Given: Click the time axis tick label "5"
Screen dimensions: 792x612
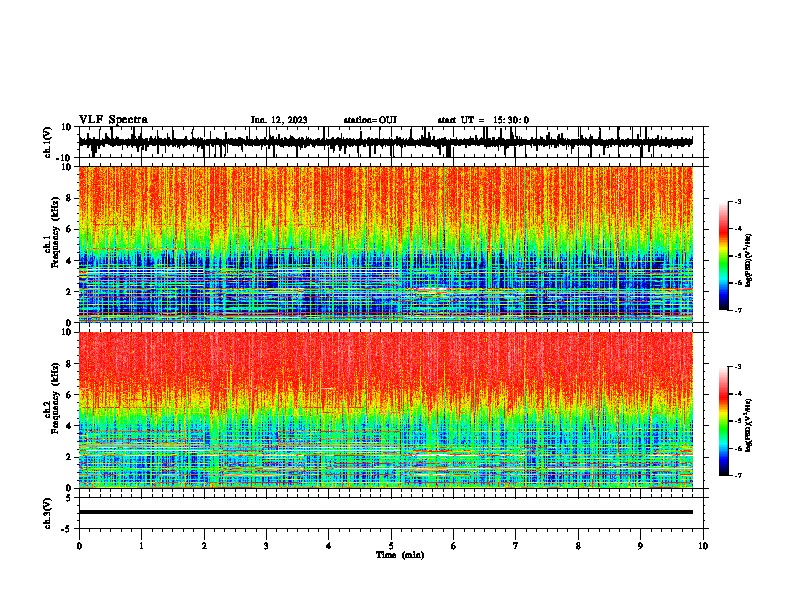Looking at the screenshot, I should [x=391, y=546].
